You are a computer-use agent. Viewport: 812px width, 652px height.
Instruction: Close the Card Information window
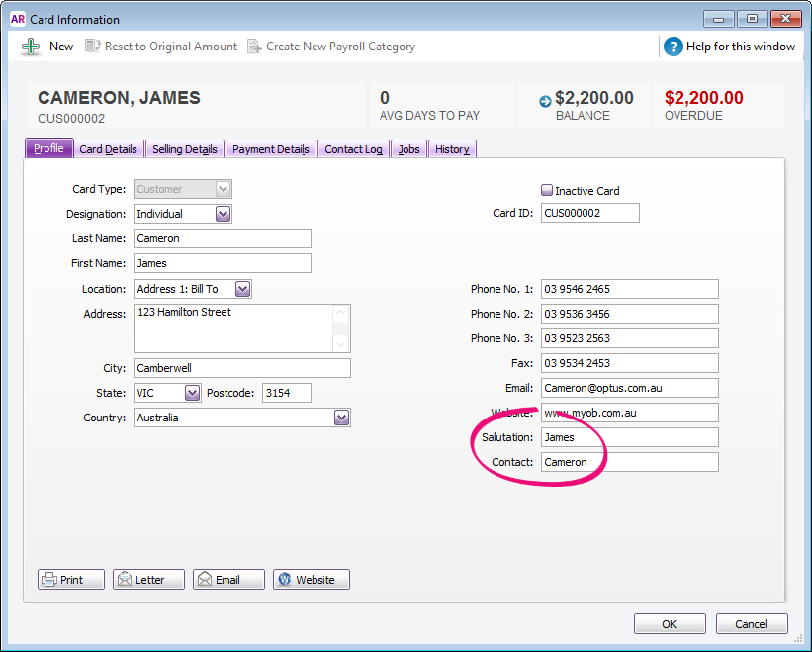point(785,19)
